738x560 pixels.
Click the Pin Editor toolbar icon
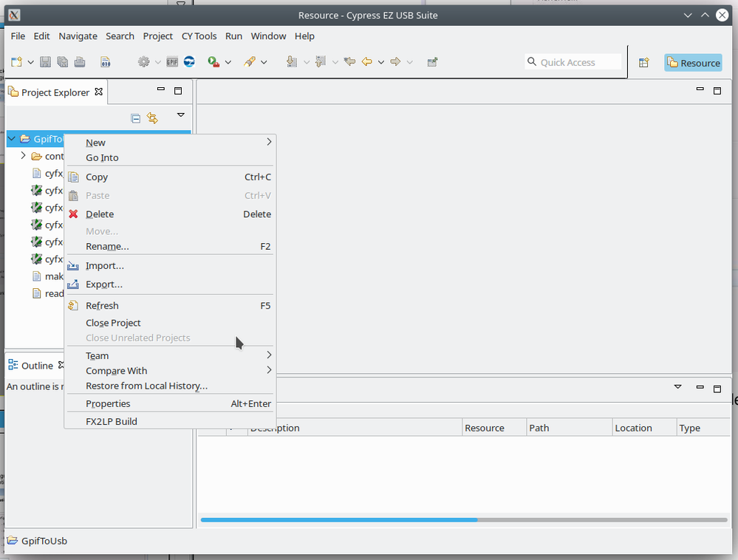[432, 61]
